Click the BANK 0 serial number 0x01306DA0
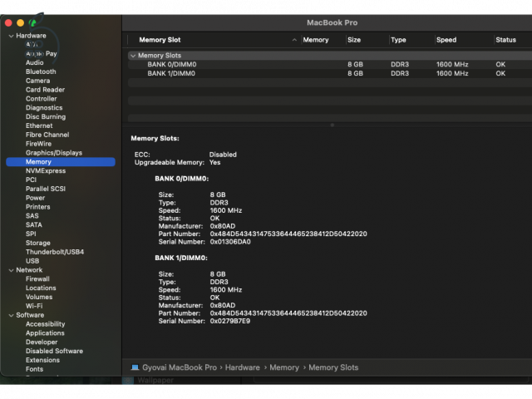This screenshot has height=399, width=532. tap(230, 242)
